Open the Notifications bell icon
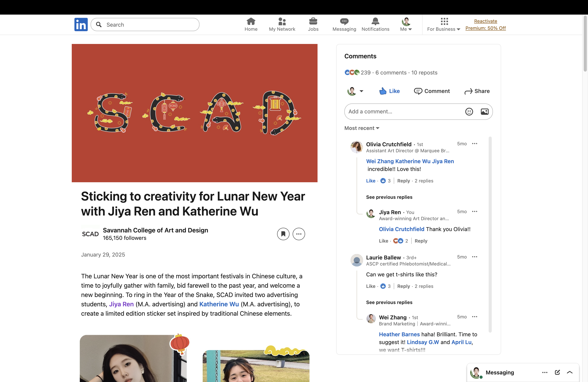 coord(375,22)
